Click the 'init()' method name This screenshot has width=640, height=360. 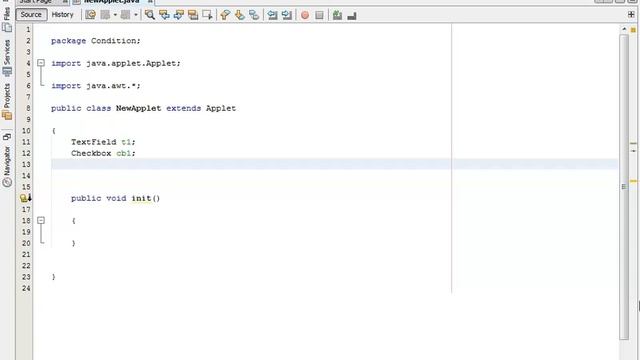146,198
